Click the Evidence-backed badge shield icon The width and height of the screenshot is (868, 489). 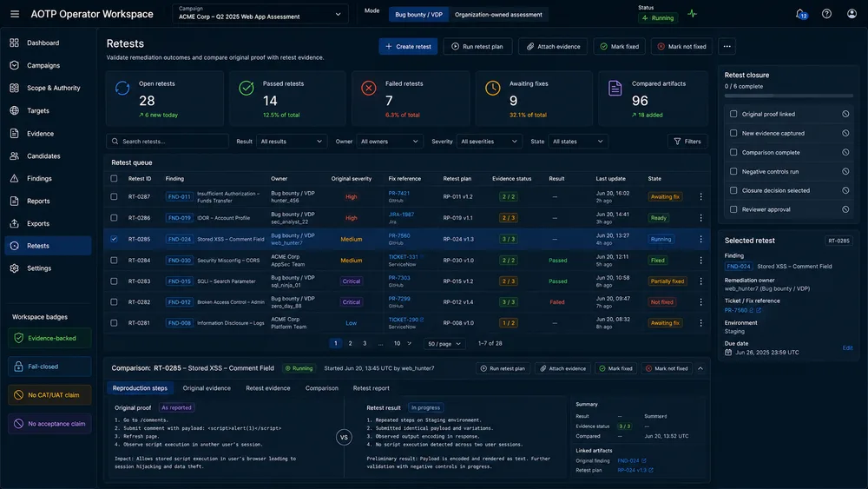click(18, 338)
